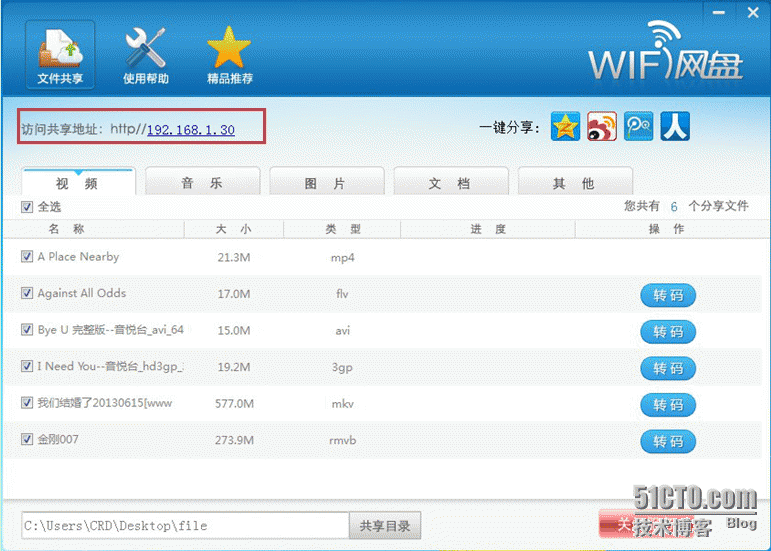Select the A Place Nearby file name

(x=78, y=257)
